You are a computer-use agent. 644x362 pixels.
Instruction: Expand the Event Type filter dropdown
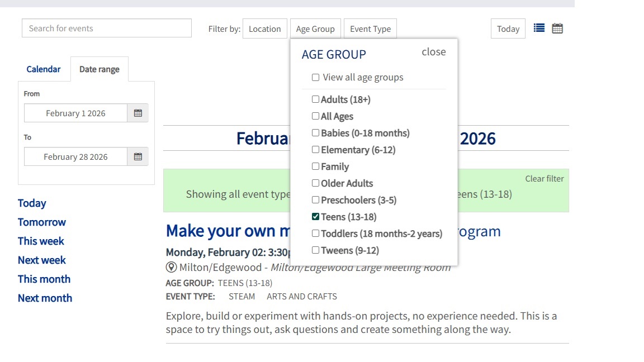370,29
